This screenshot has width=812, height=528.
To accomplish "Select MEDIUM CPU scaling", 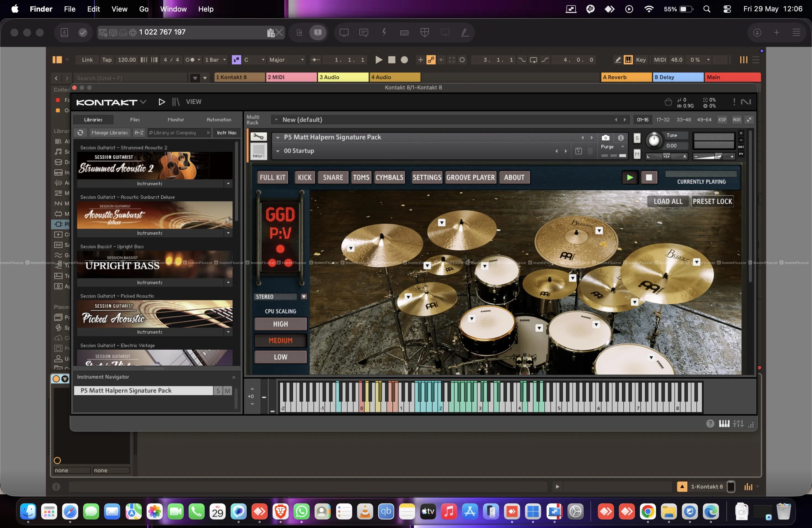I will pos(280,340).
